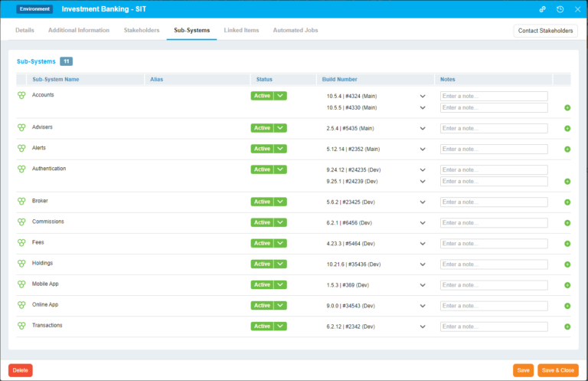Click the note field for Advisers

[x=494, y=128]
